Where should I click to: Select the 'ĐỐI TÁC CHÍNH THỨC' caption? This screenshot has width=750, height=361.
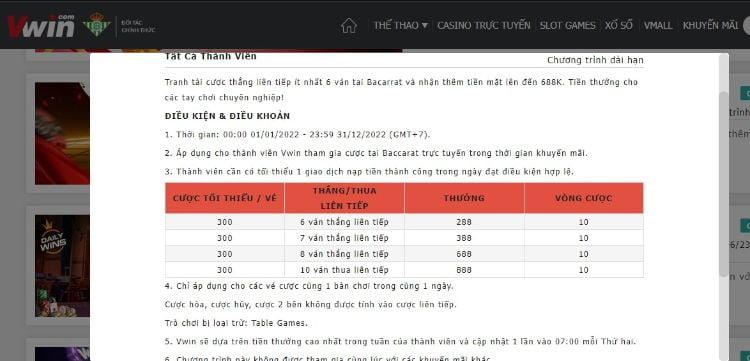point(138,26)
